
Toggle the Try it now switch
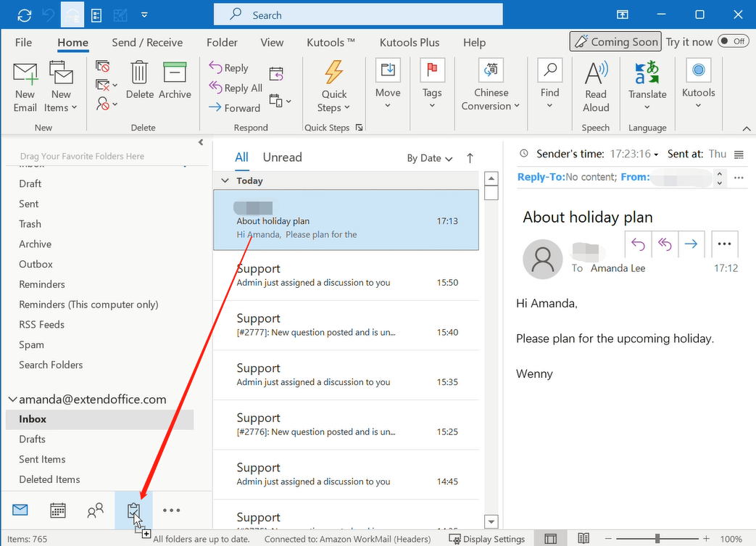[733, 41]
